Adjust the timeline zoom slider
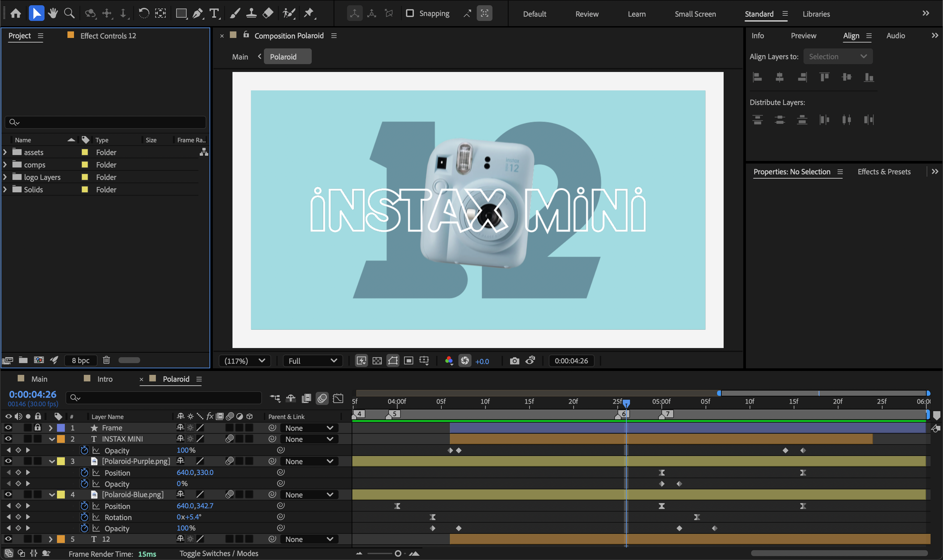The height and width of the screenshot is (560, 943). pos(398,553)
